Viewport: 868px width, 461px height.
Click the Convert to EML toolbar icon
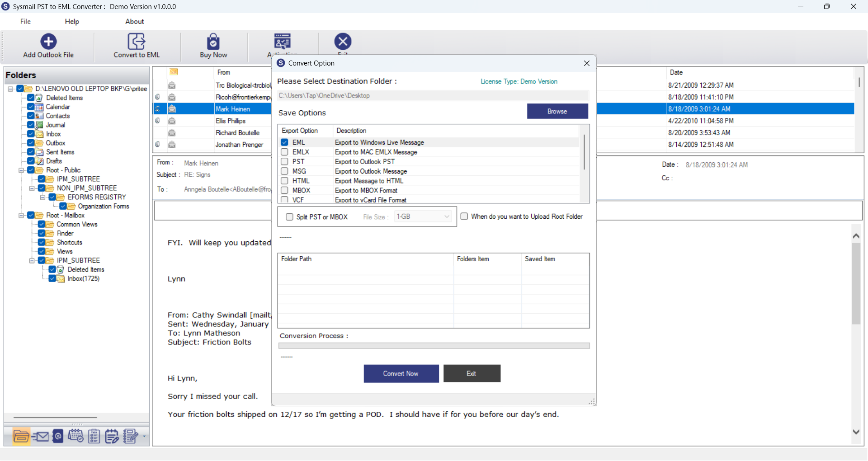pyautogui.click(x=136, y=41)
